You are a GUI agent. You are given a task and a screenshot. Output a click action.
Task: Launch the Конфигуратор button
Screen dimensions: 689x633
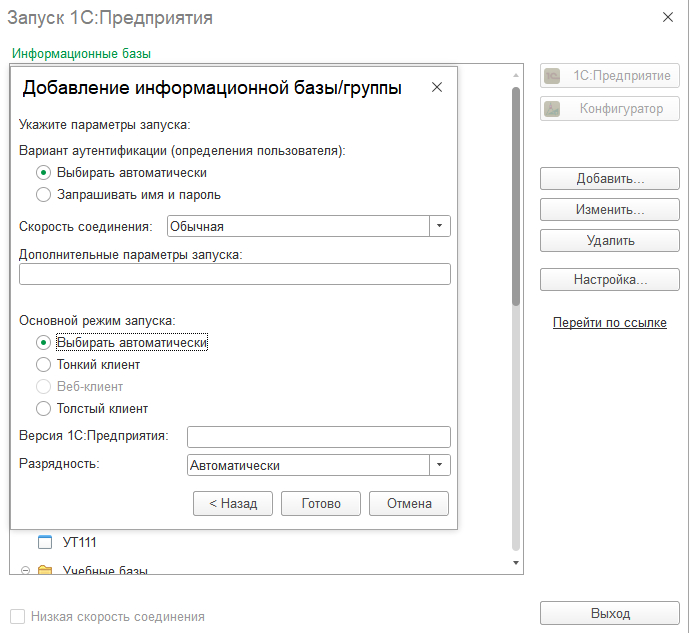click(610, 109)
